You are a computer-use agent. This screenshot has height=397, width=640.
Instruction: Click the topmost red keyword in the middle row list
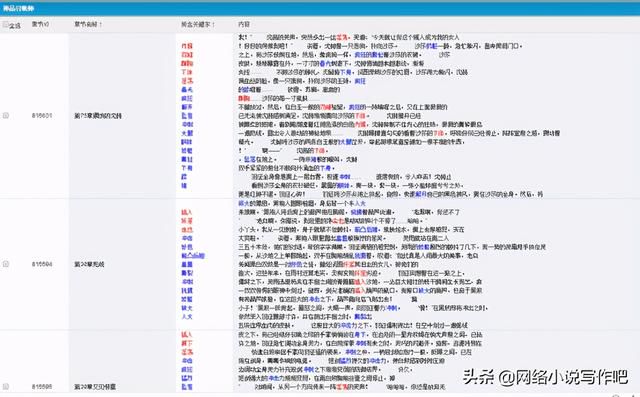(187, 212)
